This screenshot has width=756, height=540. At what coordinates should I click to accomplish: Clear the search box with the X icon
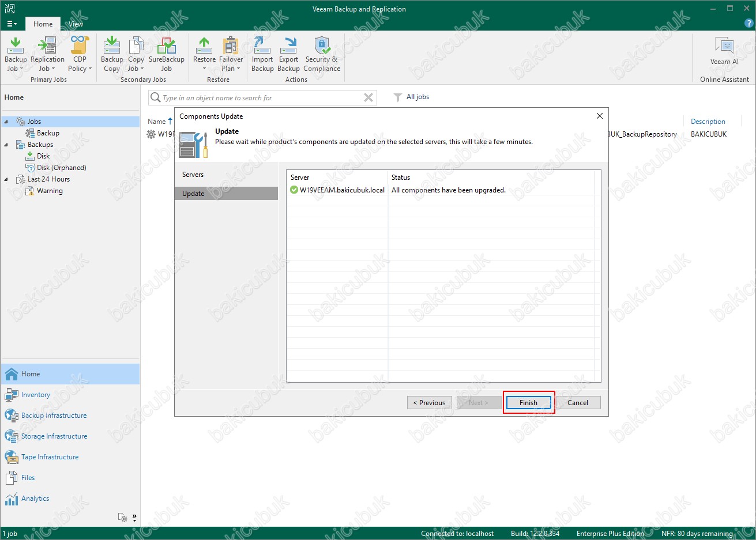coord(368,97)
